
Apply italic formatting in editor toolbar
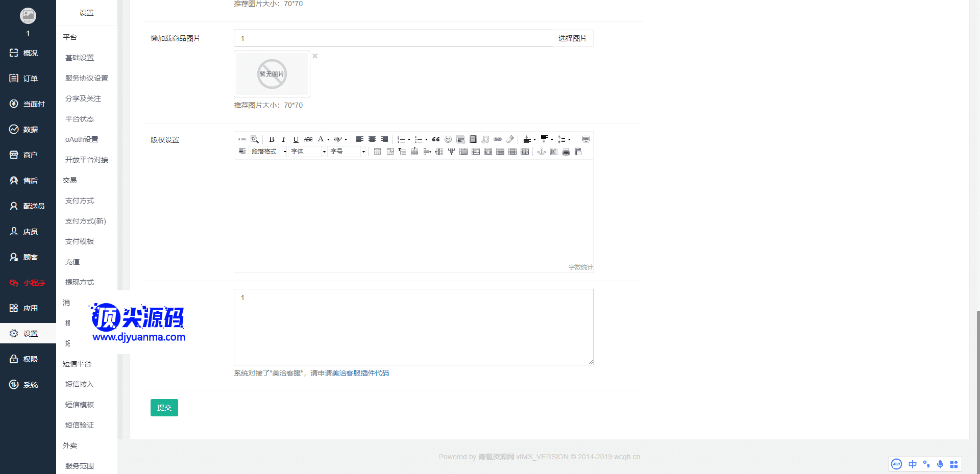point(283,139)
